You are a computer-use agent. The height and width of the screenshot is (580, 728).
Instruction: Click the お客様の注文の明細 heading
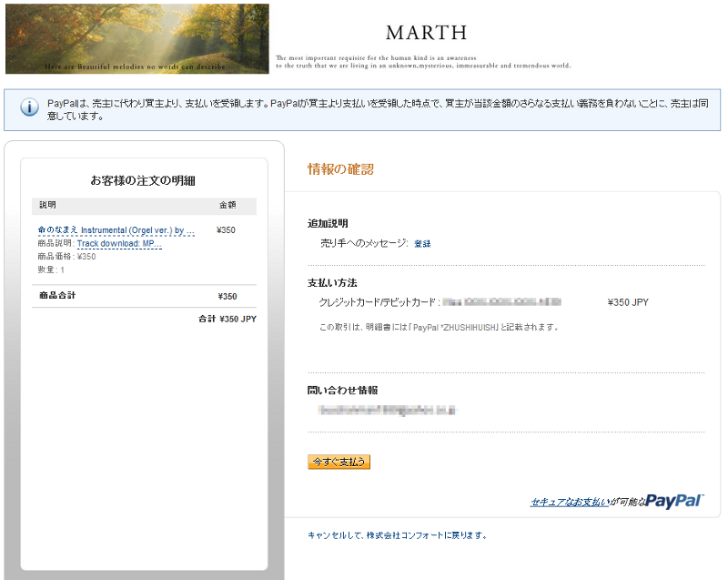coord(144,180)
